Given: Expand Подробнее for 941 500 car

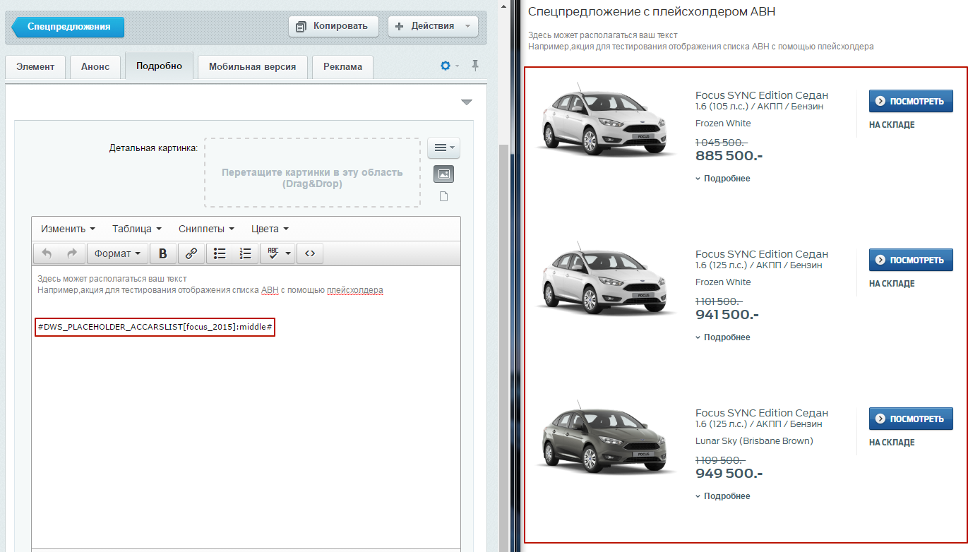Looking at the screenshot, I should coord(723,337).
